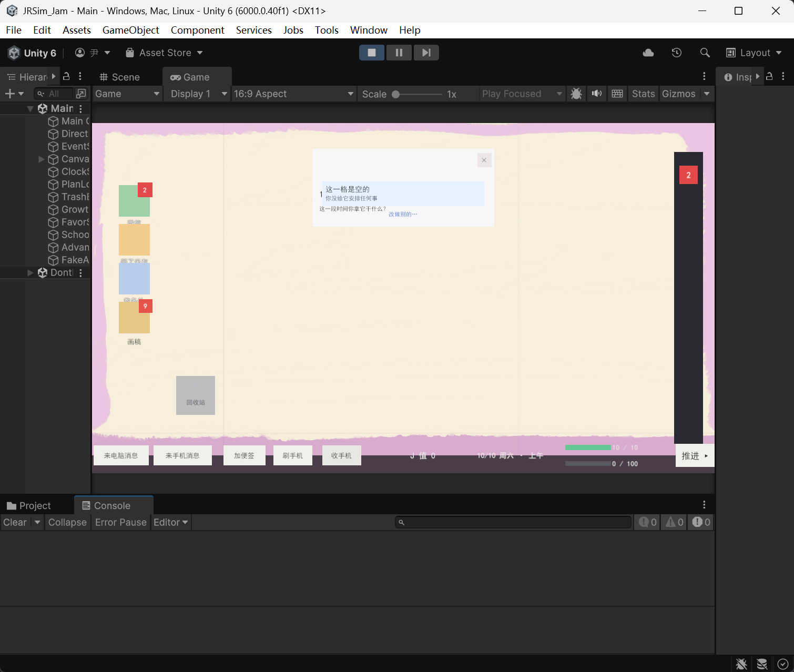
Task: Click the 推进 advance button in game
Action: pos(695,456)
